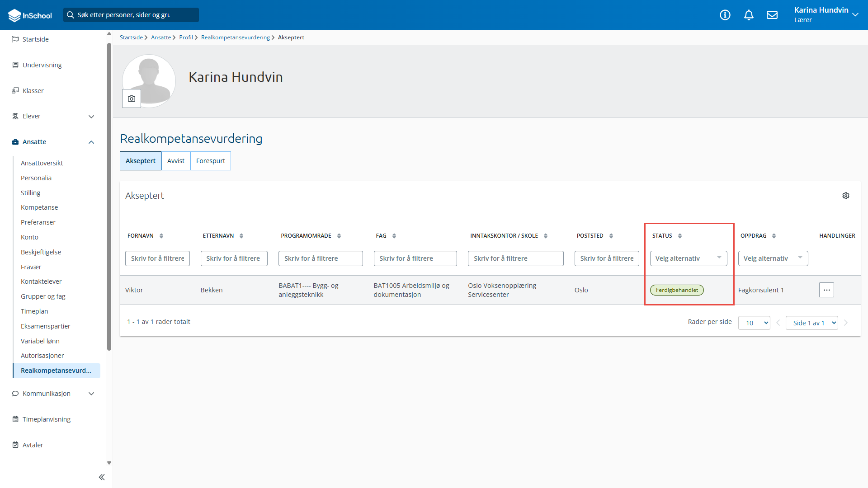Sort by Programområde column
The width and height of the screenshot is (868, 488).
tap(339, 236)
